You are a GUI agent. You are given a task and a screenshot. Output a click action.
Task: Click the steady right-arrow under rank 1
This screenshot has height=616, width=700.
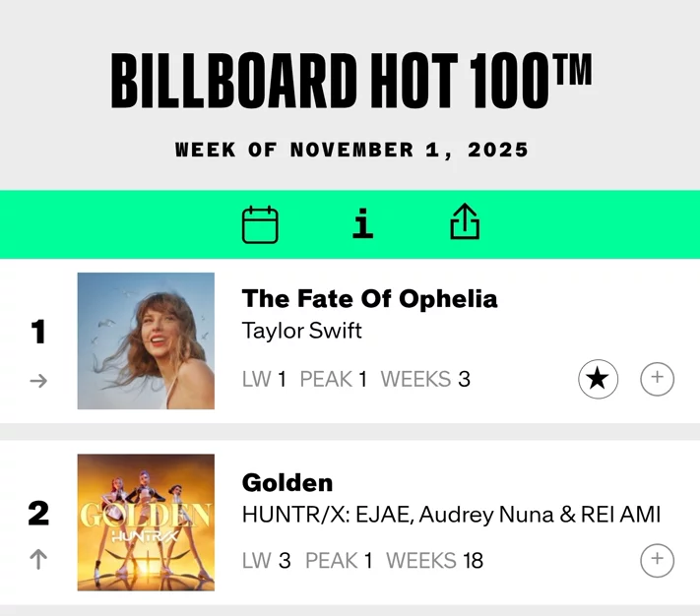click(38, 381)
